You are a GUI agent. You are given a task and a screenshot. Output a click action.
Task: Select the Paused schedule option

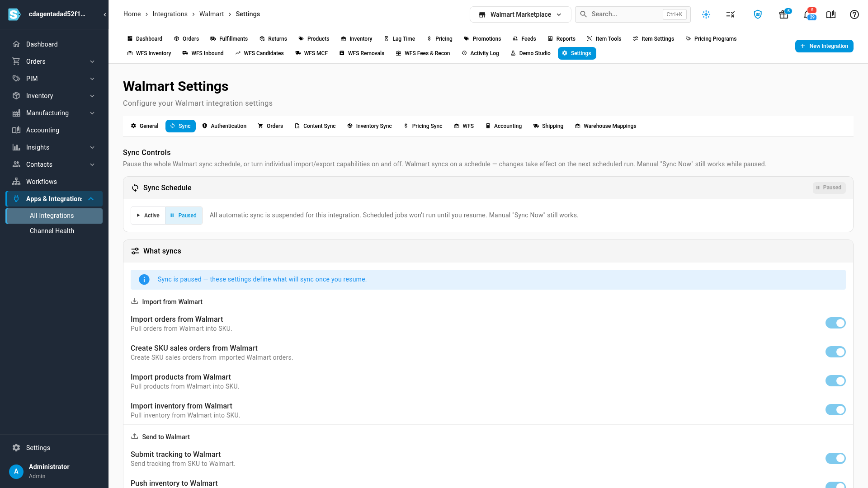(184, 216)
